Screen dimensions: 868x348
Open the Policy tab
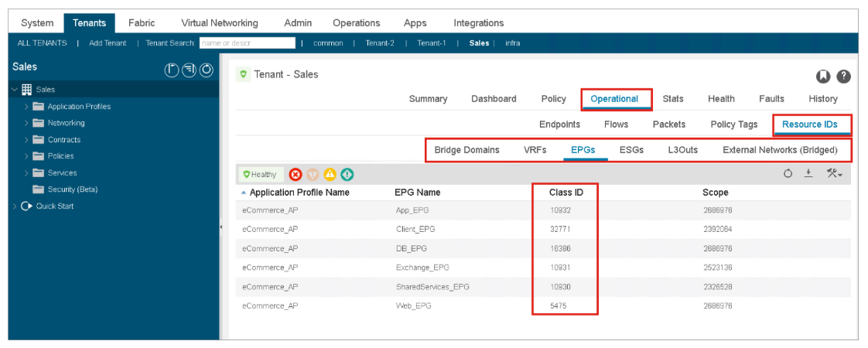click(554, 98)
